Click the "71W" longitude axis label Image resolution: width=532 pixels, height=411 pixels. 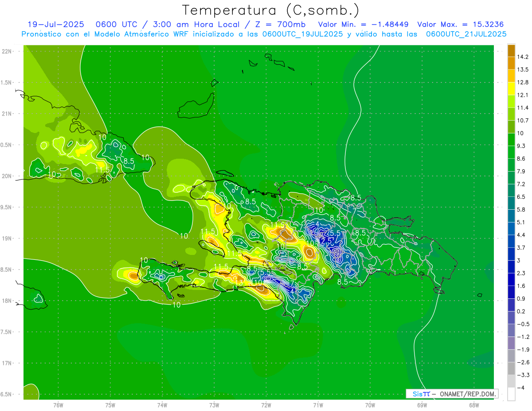(x=318, y=405)
